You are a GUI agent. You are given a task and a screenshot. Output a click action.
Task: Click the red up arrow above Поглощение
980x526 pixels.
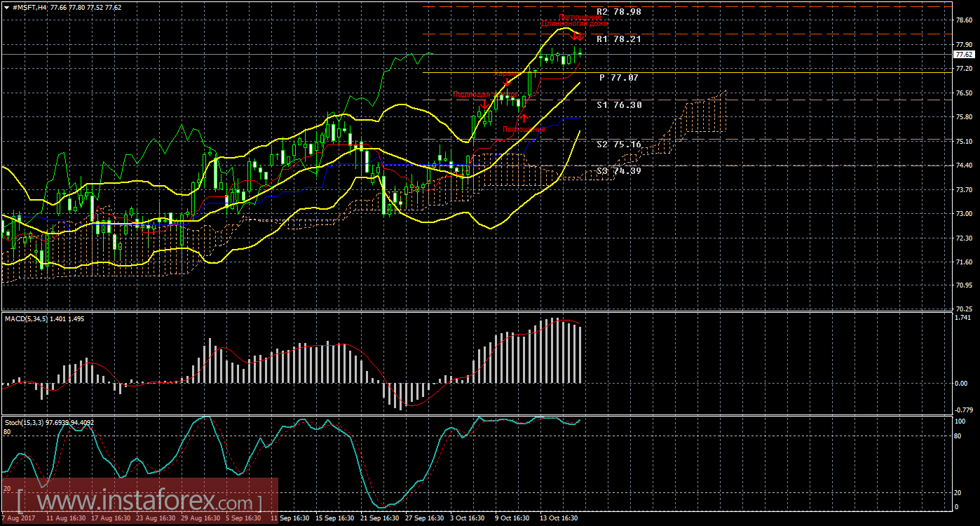tap(523, 118)
